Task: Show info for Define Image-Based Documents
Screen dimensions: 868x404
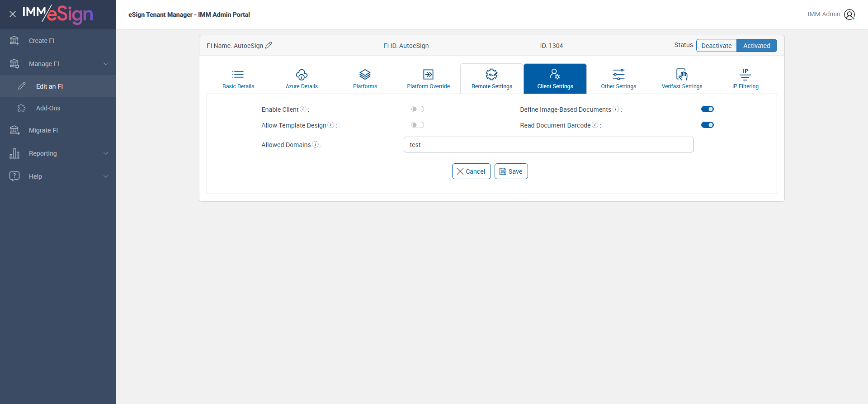Action: (x=616, y=109)
